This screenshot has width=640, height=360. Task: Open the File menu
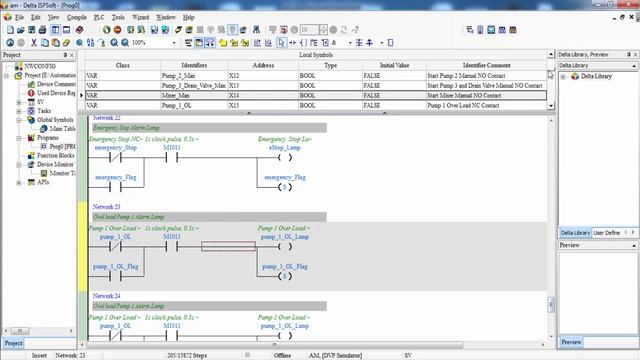tap(19, 17)
